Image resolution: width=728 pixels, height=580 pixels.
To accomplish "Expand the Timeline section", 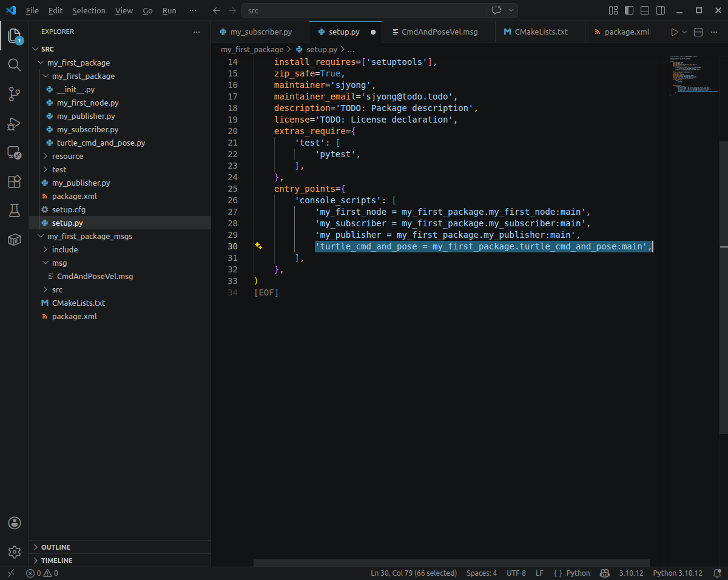I will point(120,561).
